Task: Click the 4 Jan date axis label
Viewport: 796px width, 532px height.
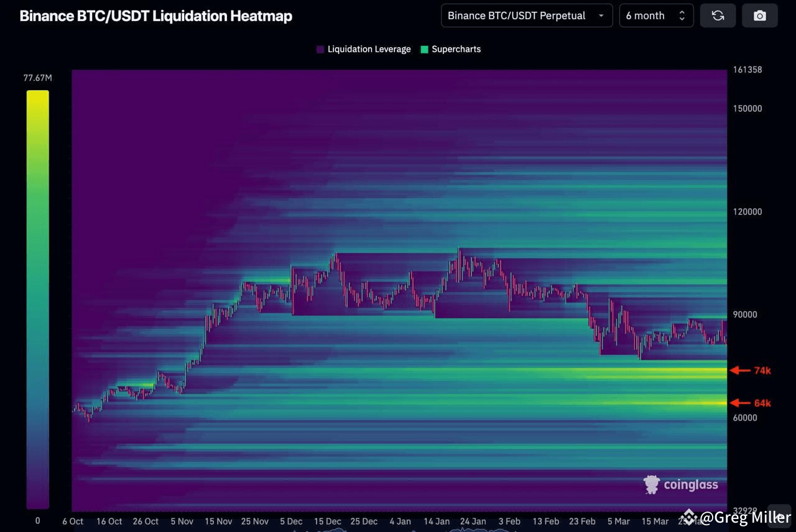Action: pyautogui.click(x=400, y=521)
